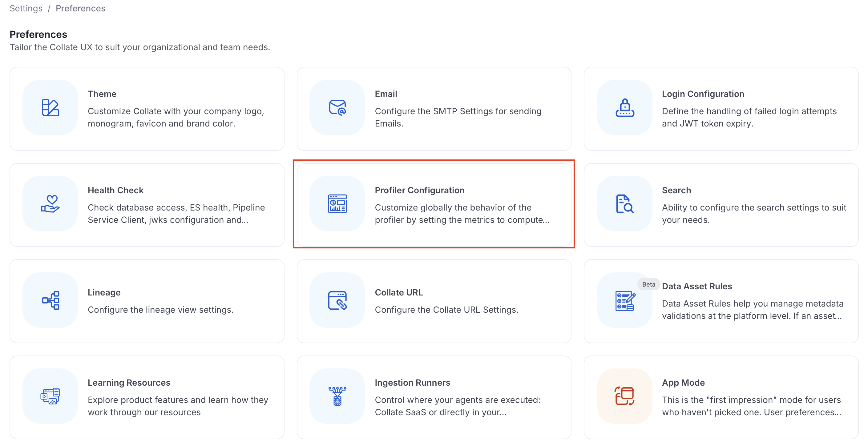Open the Lineage title

(x=104, y=292)
